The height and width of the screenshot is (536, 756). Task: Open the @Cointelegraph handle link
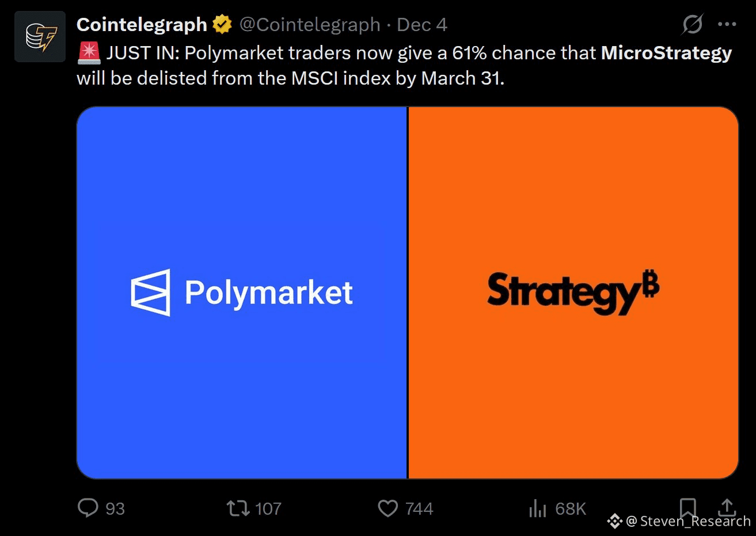click(309, 25)
